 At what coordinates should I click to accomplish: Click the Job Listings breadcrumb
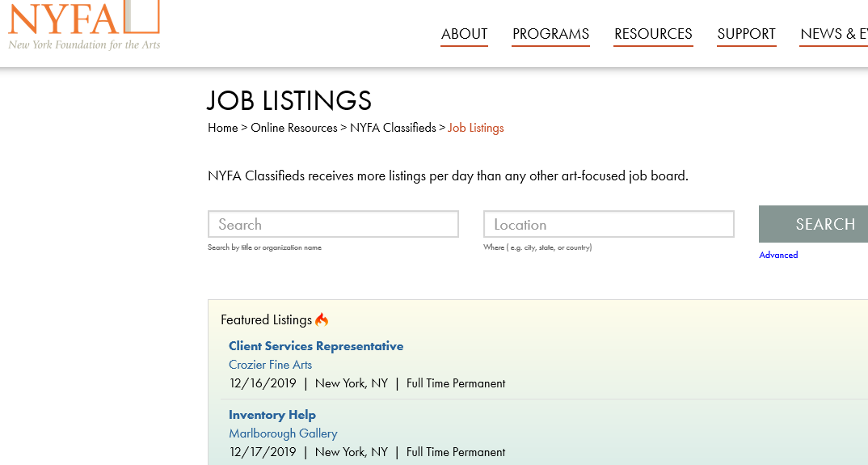475,128
